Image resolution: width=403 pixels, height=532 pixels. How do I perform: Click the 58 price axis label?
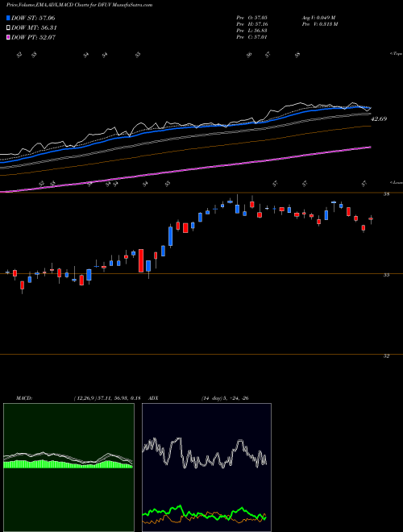386,194
